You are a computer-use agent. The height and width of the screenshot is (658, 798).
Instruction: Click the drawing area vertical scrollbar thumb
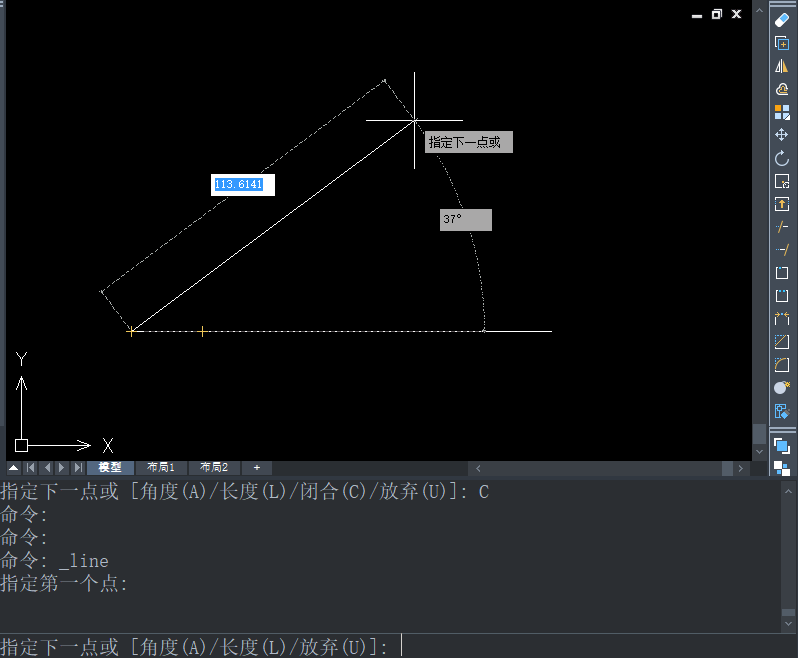pos(759,434)
